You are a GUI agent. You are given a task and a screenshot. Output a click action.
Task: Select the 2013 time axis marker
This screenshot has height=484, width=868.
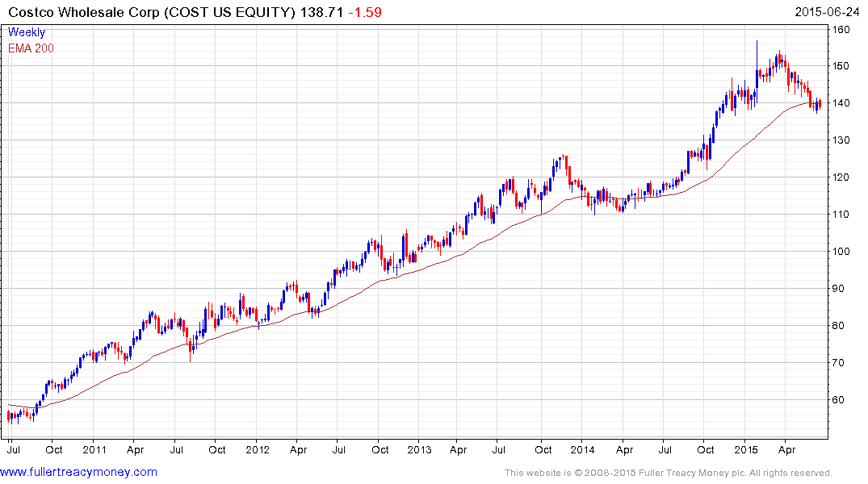pyautogui.click(x=420, y=449)
